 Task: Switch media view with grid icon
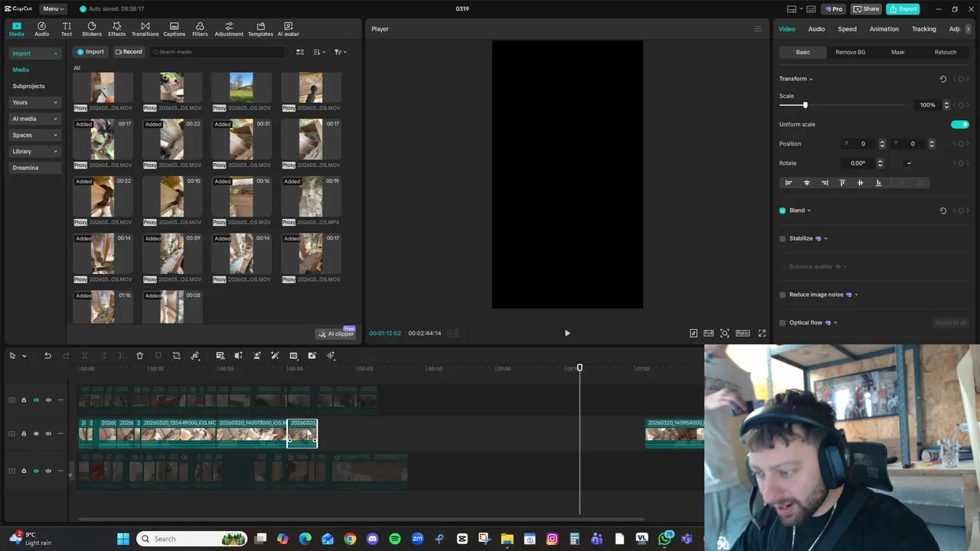point(300,52)
